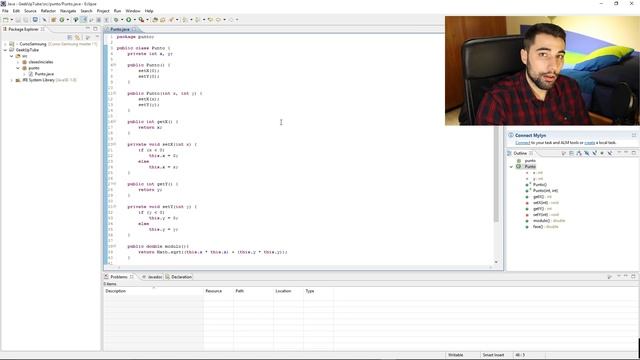
Task: Expand the clasesIniciales package
Action: (18, 62)
